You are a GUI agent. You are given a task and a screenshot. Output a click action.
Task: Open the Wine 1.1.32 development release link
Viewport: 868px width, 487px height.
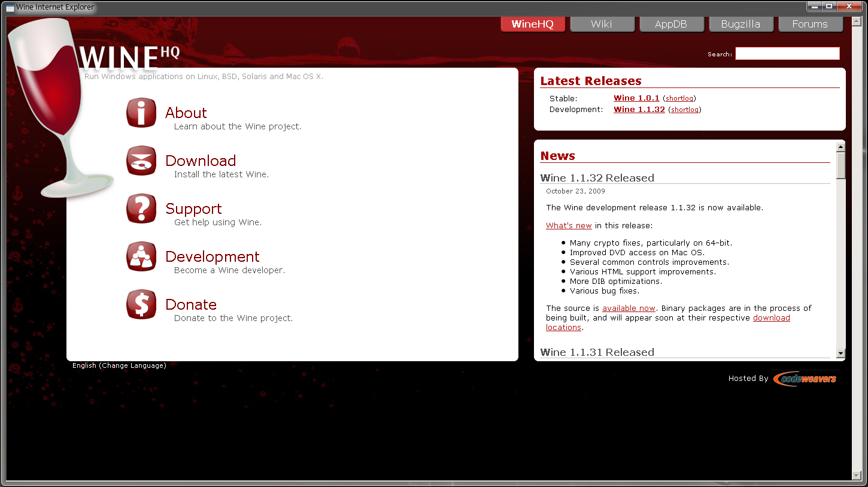pos(639,110)
